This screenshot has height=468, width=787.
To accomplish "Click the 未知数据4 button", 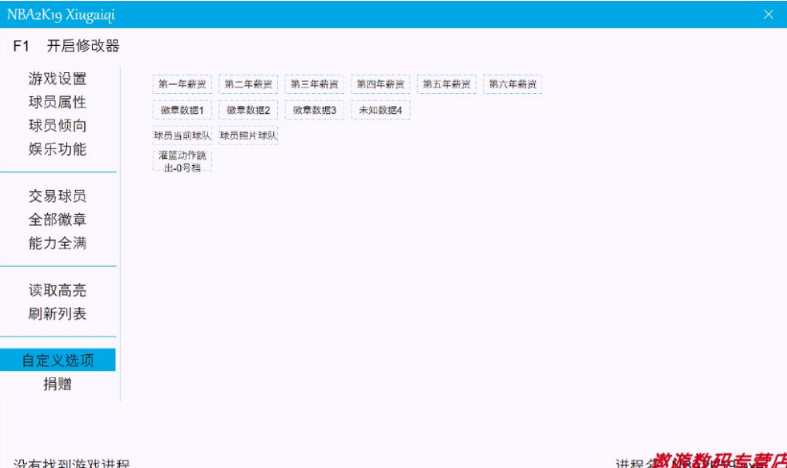I will click(380, 110).
